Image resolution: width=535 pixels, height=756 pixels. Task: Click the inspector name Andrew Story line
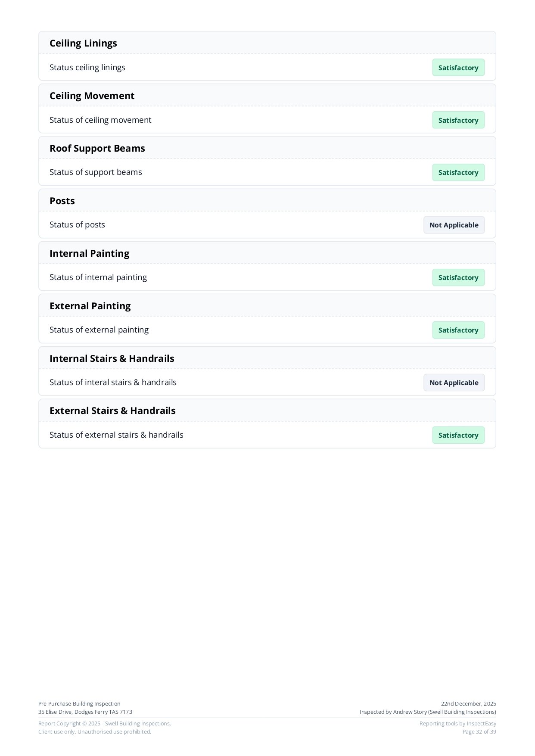(428, 712)
